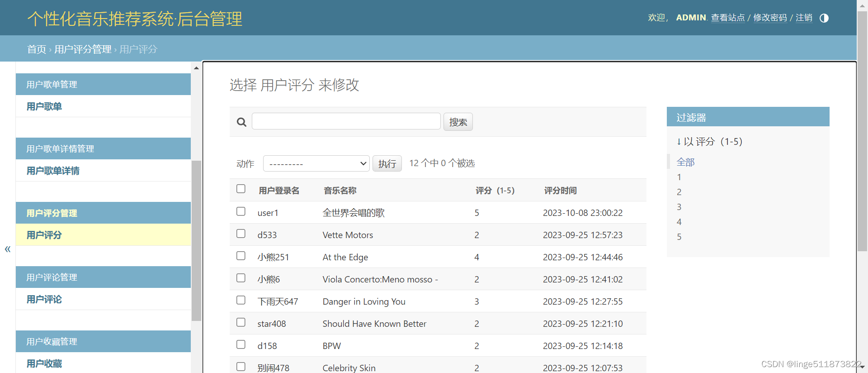
Task: Click the search magnifier icon
Action: [241, 122]
